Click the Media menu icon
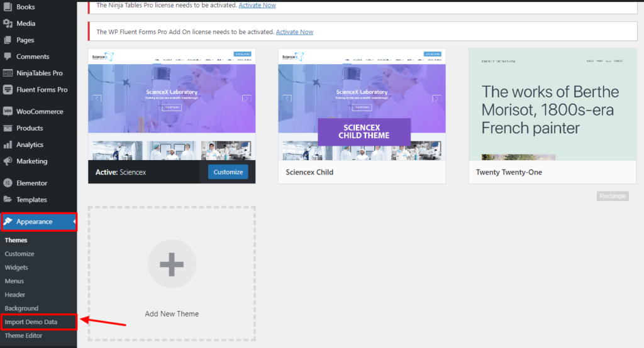644x348 pixels. pos(8,23)
